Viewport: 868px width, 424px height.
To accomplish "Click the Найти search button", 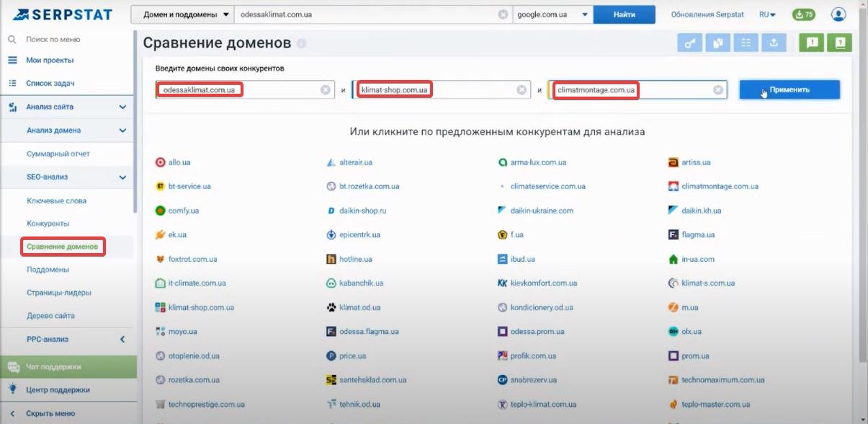I will click(625, 14).
